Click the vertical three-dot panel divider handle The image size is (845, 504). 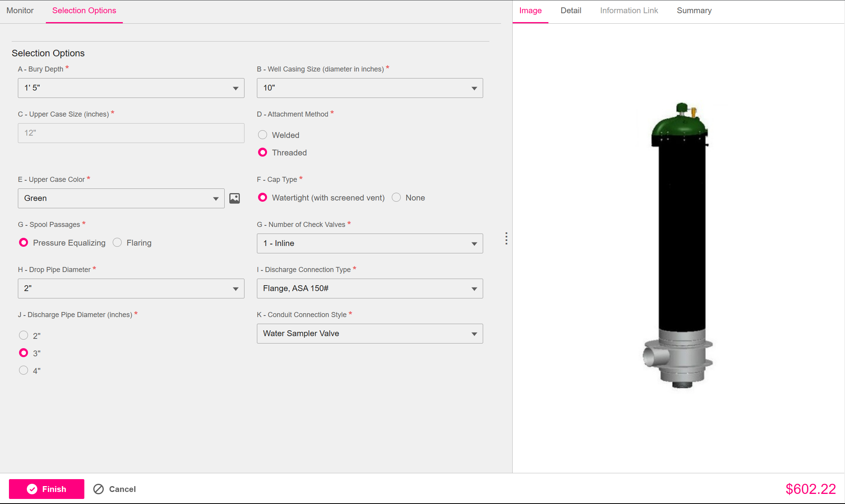coord(506,239)
